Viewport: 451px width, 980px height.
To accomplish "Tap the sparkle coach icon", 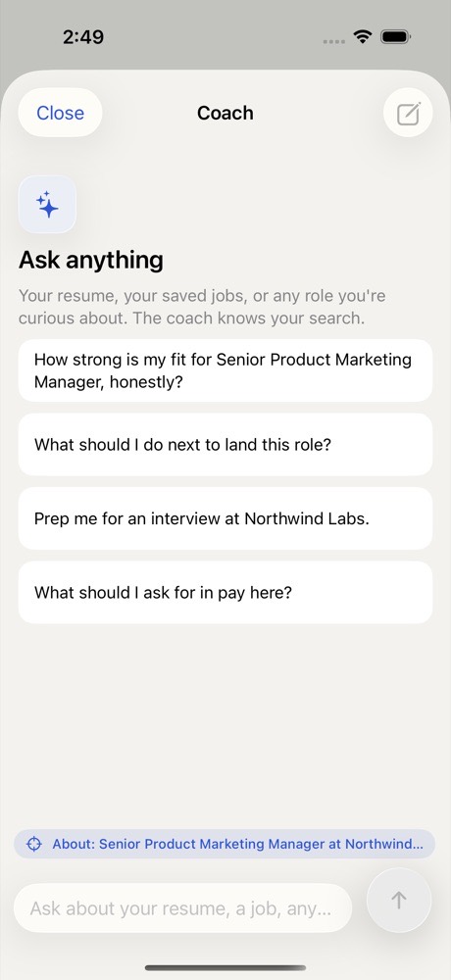I will click(47, 205).
